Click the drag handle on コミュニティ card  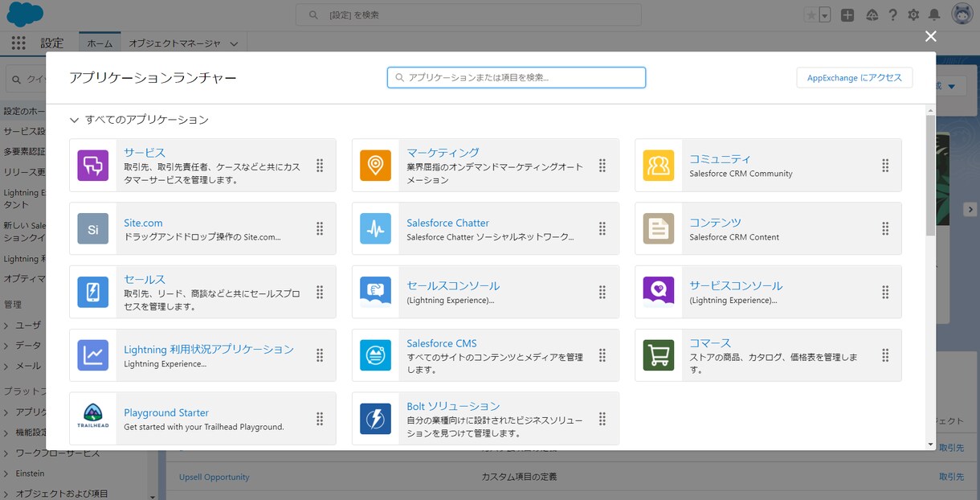coord(885,166)
